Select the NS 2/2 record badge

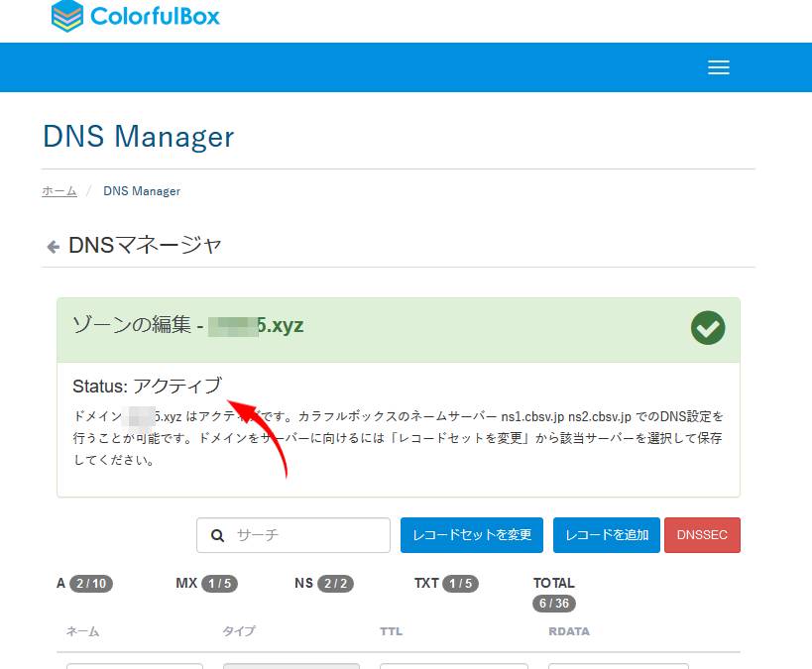tap(335, 584)
